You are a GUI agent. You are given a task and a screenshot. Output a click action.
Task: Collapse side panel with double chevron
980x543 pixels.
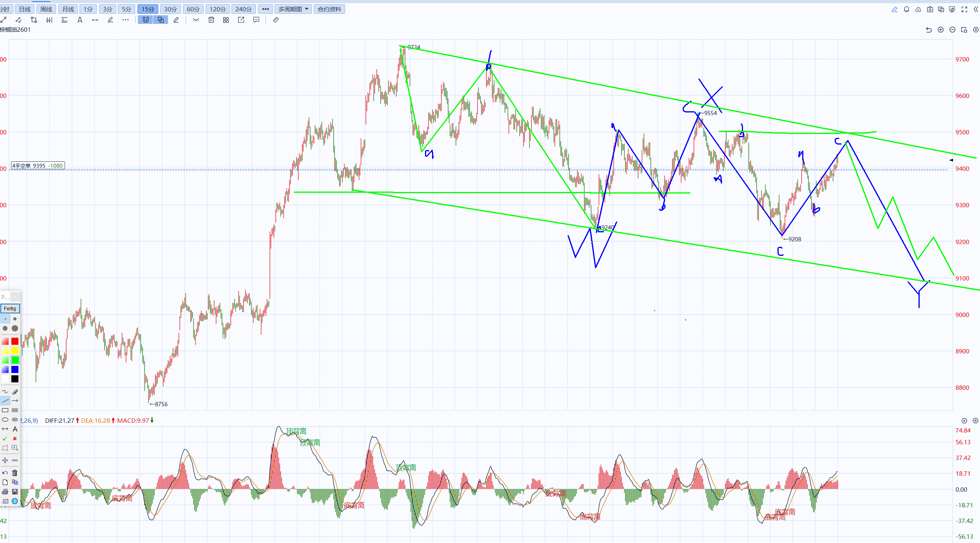click(976, 9)
